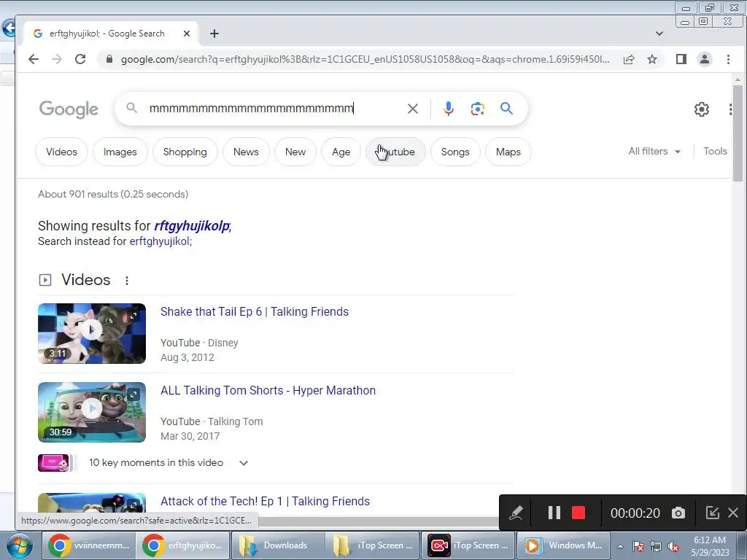Open the taskbar clock showing 6:12 AM

pyautogui.click(x=710, y=546)
